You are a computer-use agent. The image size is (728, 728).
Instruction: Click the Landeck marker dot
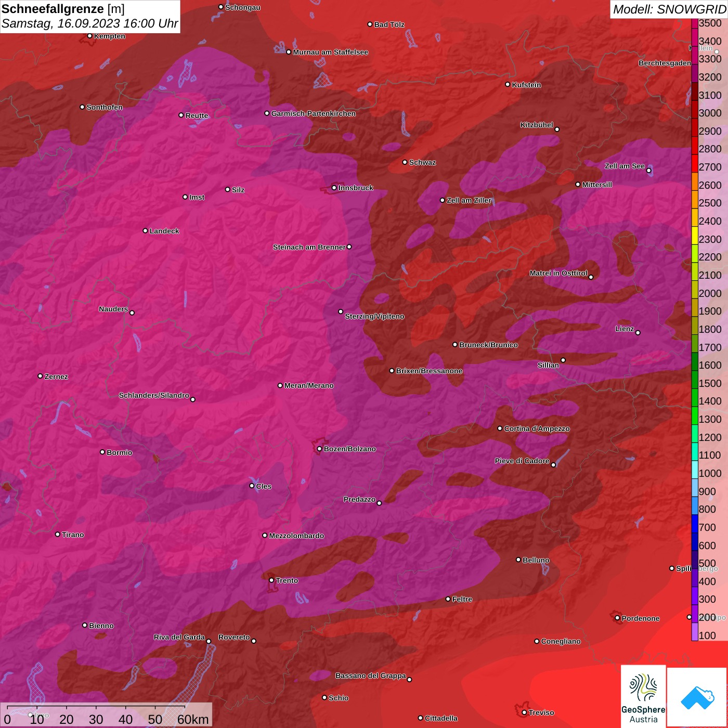[146, 230]
